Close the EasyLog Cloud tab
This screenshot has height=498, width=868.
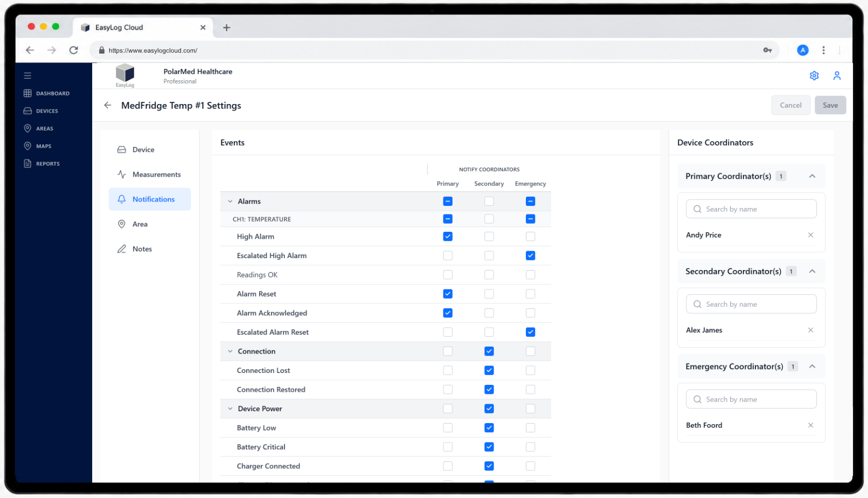(x=203, y=27)
